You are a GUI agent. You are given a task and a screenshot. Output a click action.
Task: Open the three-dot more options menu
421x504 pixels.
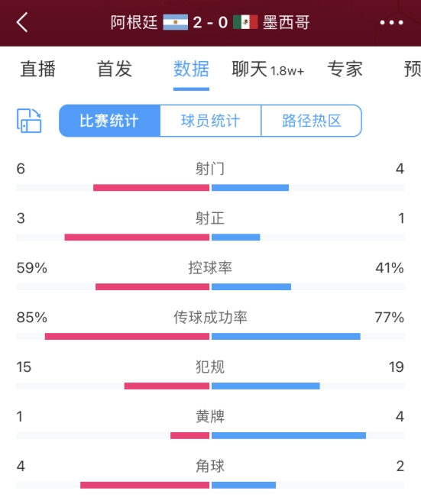(x=391, y=22)
